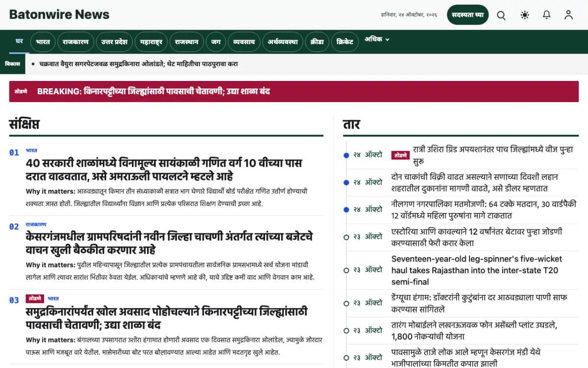Viewport: 588px width, 368px height.
Task: Open the user account profile icon
Action: [x=568, y=15]
